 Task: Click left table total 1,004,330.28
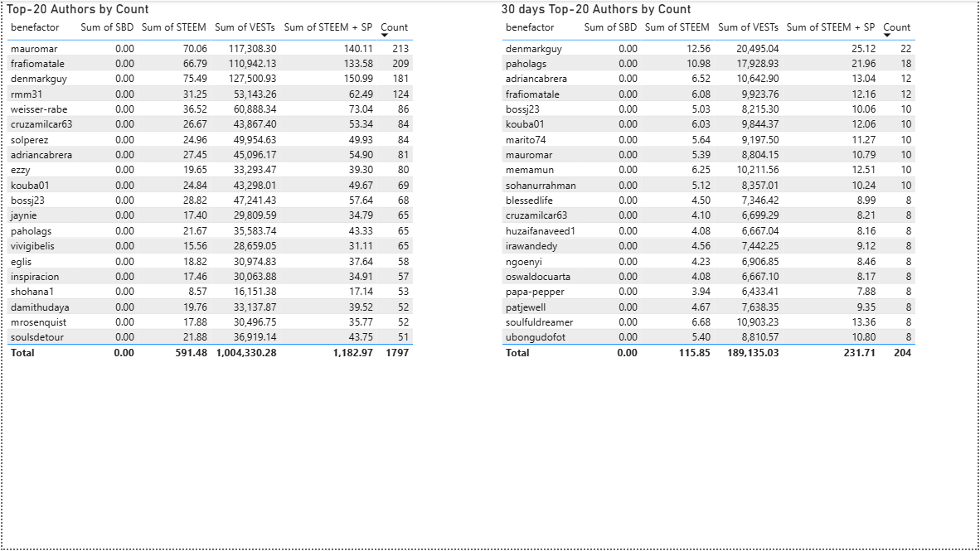pos(246,353)
